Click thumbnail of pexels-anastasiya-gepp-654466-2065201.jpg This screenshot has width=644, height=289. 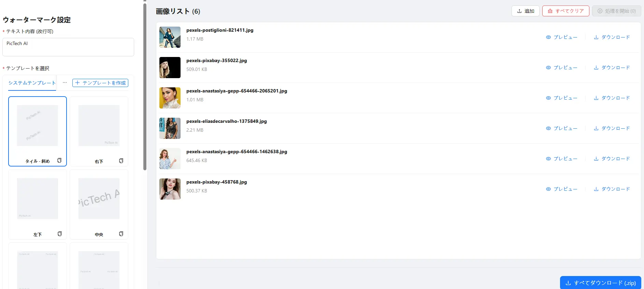[170, 98]
